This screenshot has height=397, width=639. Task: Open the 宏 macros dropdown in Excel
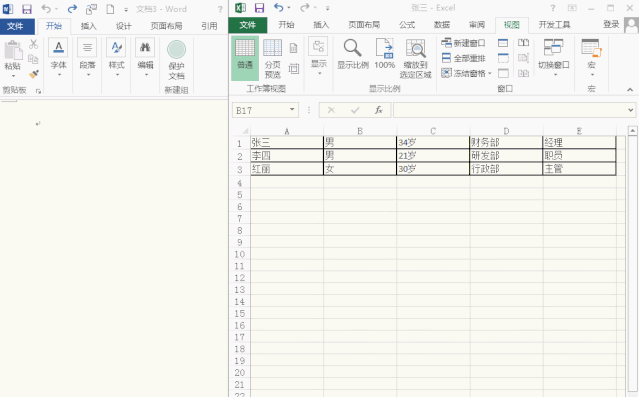coord(592,57)
